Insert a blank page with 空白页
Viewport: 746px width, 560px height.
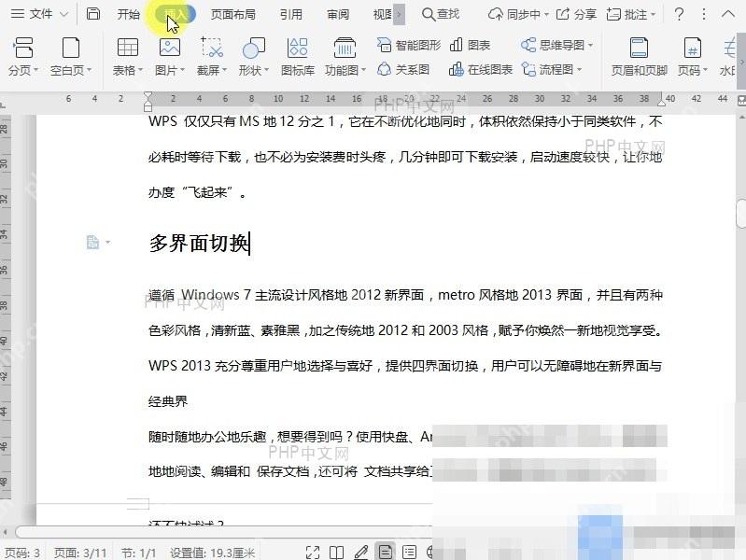point(71,57)
